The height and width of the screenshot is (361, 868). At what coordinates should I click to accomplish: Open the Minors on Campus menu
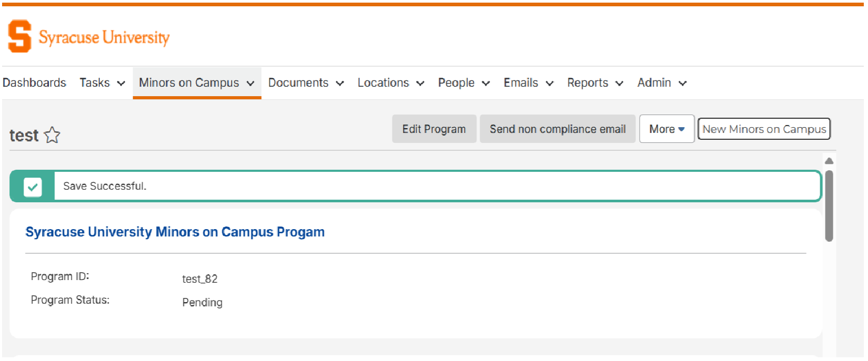[196, 83]
